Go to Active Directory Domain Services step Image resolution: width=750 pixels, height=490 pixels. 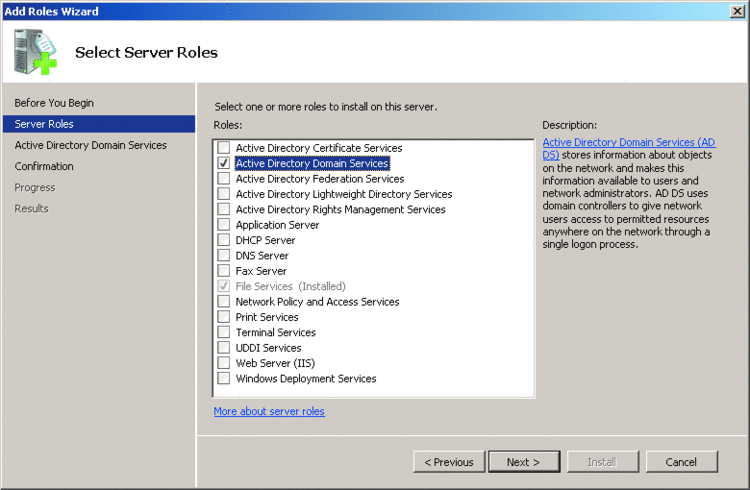[x=90, y=145]
